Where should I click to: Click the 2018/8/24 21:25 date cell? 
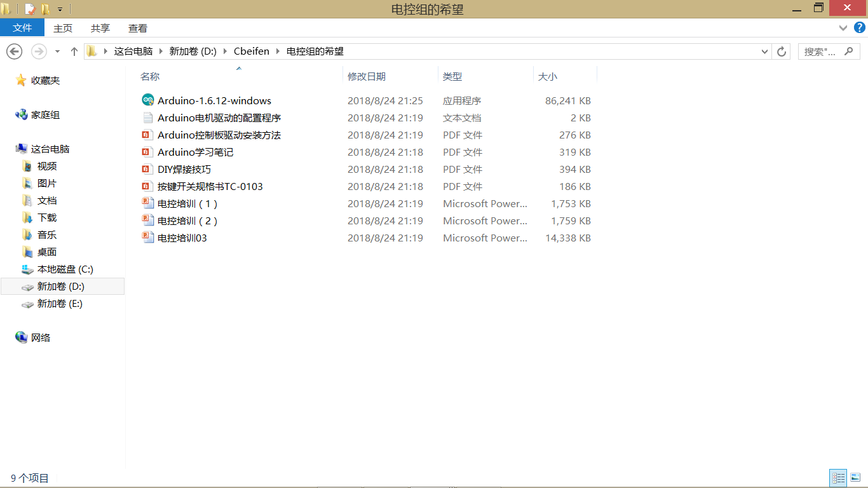pyautogui.click(x=385, y=100)
